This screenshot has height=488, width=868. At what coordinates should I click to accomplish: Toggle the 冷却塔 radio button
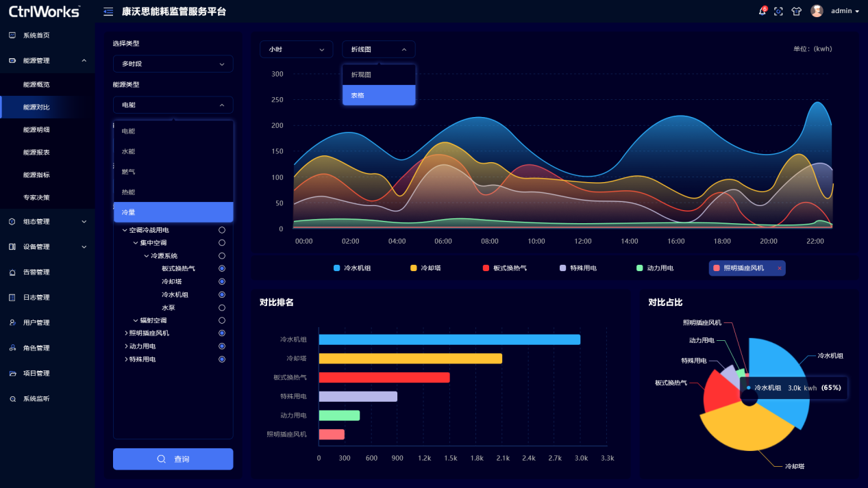click(x=222, y=281)
